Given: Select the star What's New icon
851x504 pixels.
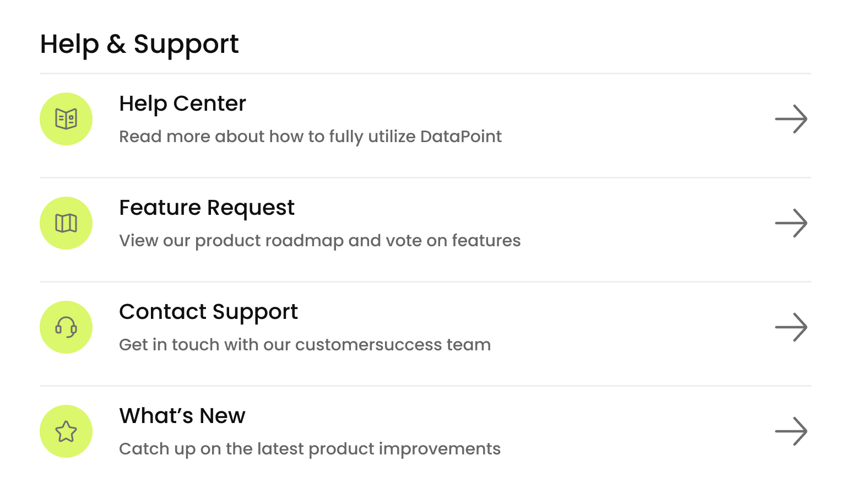Looking at the screenshot, I should coord(66,431).
